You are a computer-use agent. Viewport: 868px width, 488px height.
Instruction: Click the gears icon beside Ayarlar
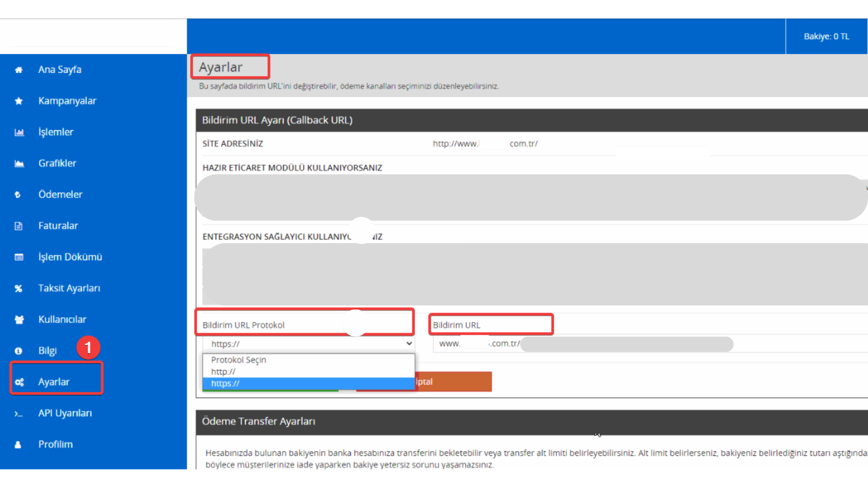(19, 382)
